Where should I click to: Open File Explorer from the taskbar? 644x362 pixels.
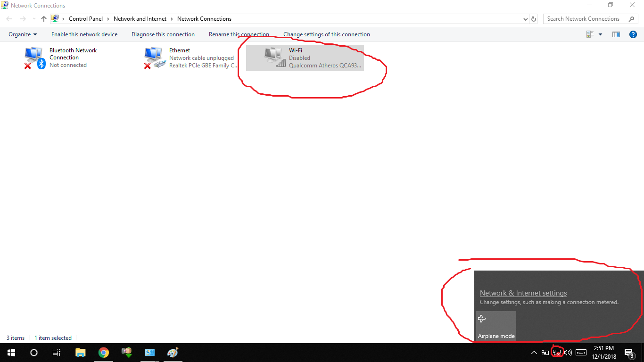[x=81, y=353]
